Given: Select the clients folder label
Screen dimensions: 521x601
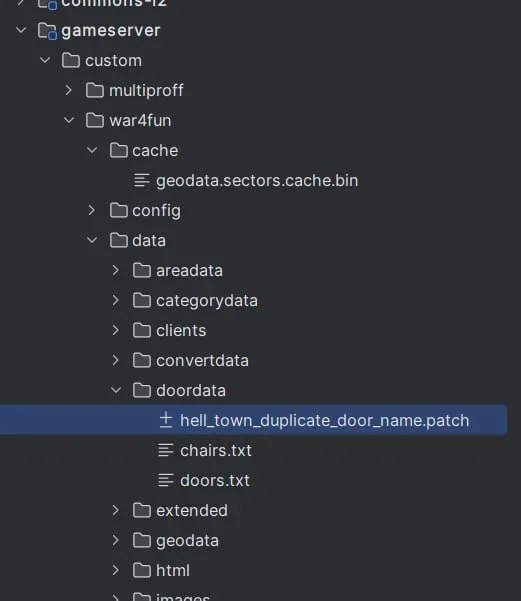Looking at the screenshot, I should click(181, 330).
